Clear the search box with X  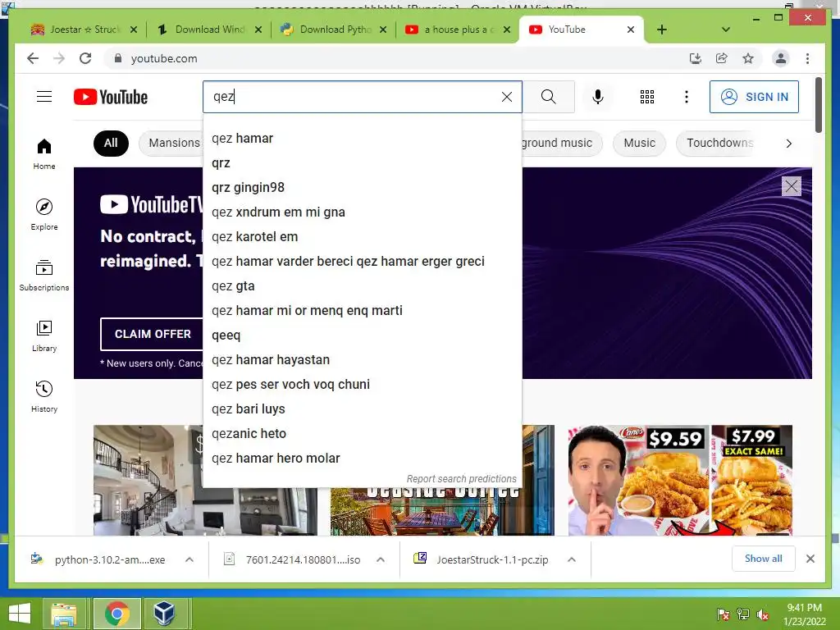pos(506,97)
